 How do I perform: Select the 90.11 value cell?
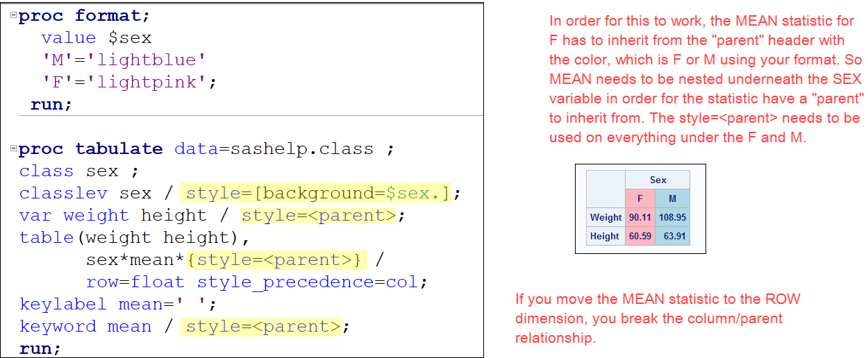pyautogui.click(x=640, y=217)
